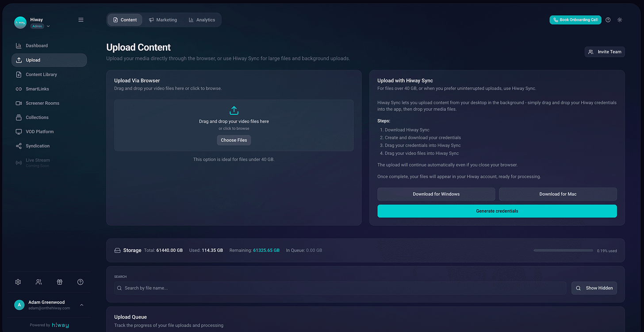Switch to the Analytics tab
Image resolution: width=644 pixels, height=332 pixels.
(x=202, y=20)
